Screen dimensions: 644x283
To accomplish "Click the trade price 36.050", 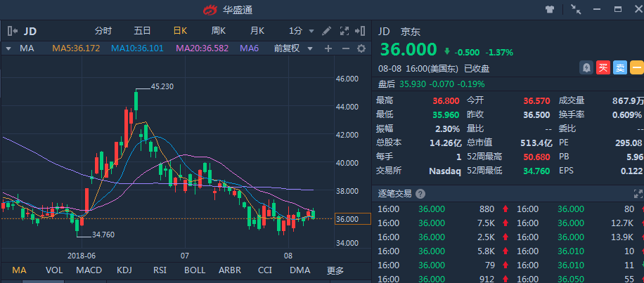I will pyautogui.click(x=571, y=279).
